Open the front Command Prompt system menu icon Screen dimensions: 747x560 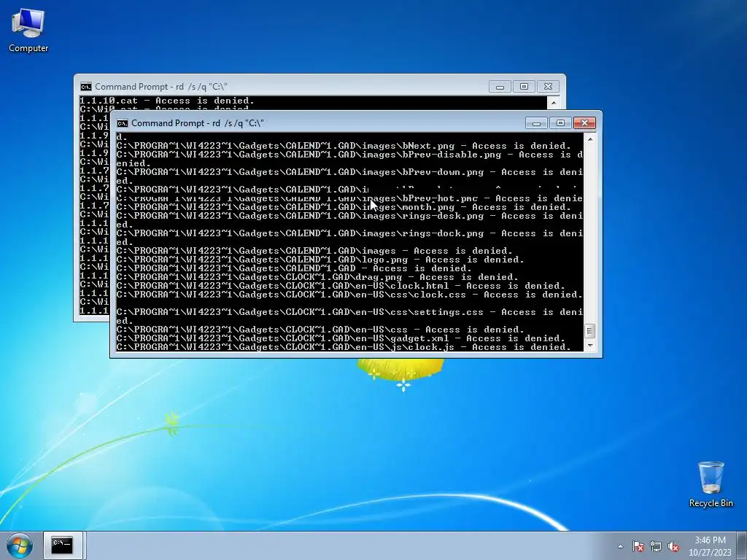point(123,123)
